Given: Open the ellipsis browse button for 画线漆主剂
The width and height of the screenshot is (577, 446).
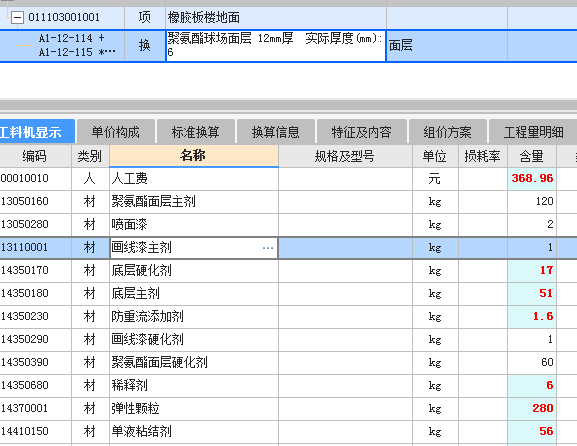Looking at the screenshot, I should [x=268, y=248].
